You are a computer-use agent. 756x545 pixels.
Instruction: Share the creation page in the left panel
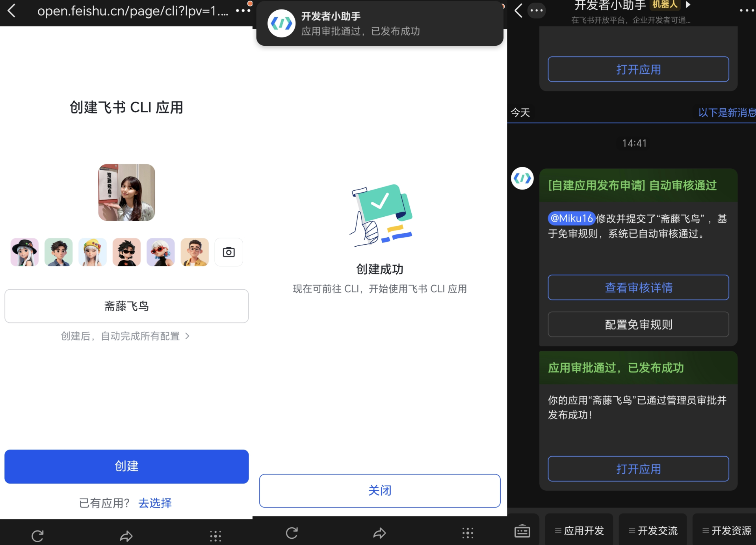tap(126, 536)
